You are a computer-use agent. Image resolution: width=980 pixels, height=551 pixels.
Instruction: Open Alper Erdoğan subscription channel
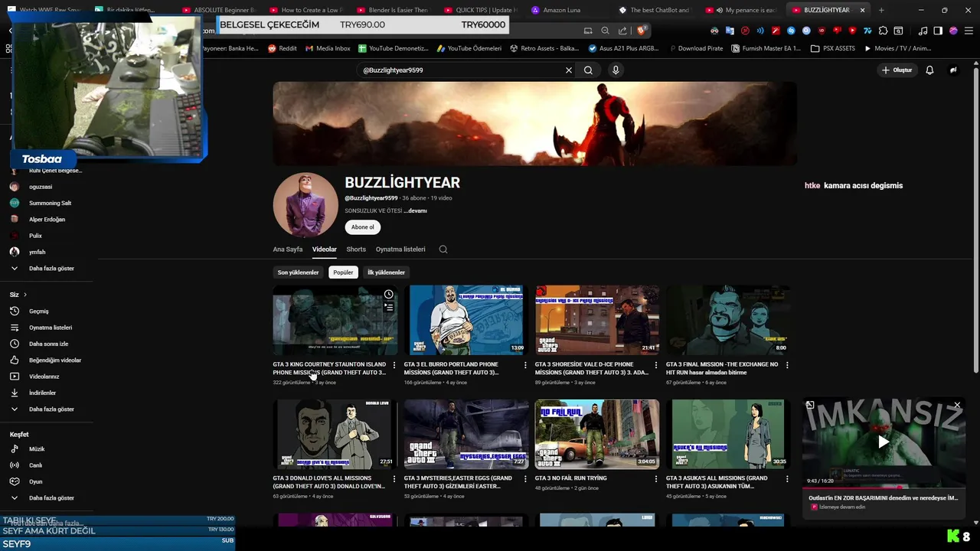[46, 220]
